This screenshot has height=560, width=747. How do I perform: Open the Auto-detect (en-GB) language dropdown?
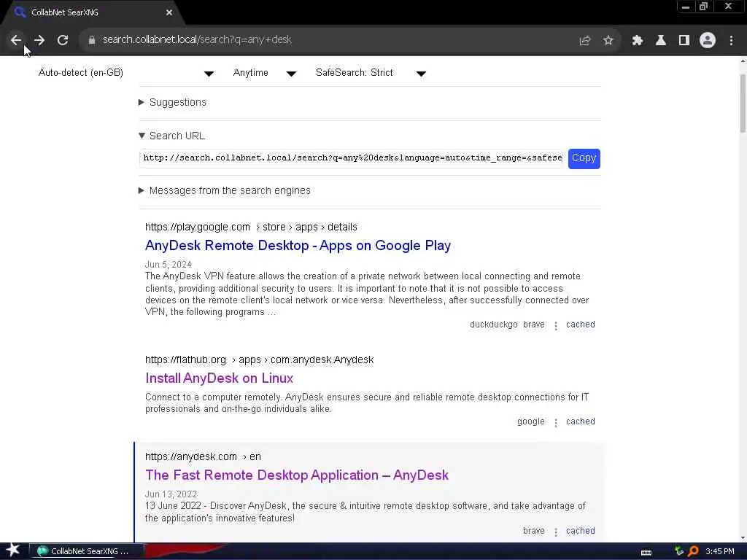pos(126,73)
